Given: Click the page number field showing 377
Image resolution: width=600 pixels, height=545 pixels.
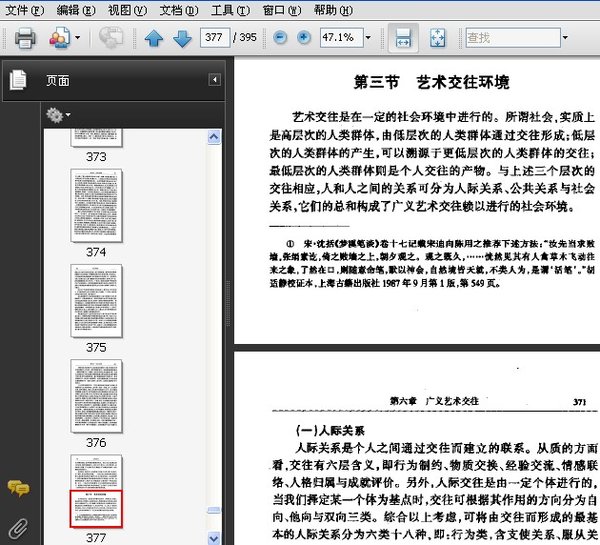Looking at the screenshot, I should click(215, 38).
